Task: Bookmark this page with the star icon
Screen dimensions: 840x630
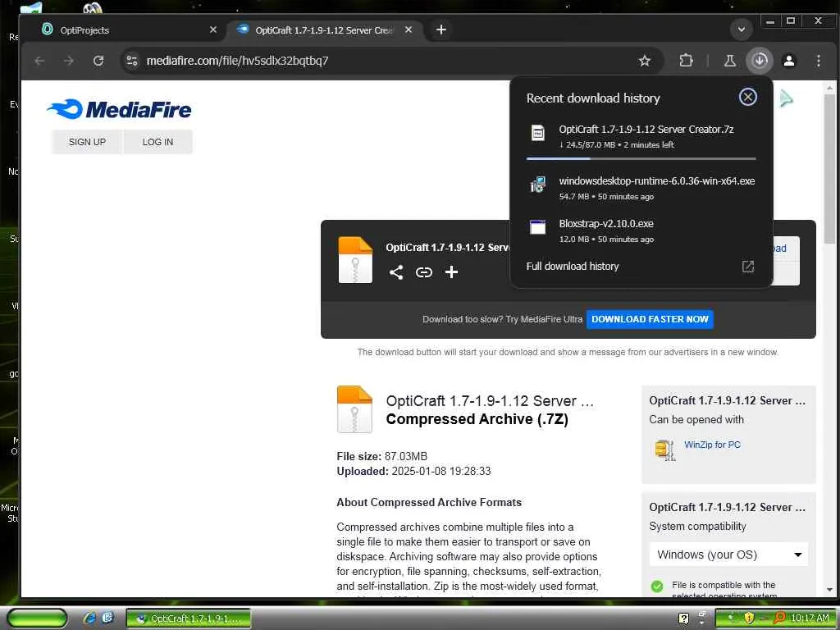Action: [x=645, y=61]
